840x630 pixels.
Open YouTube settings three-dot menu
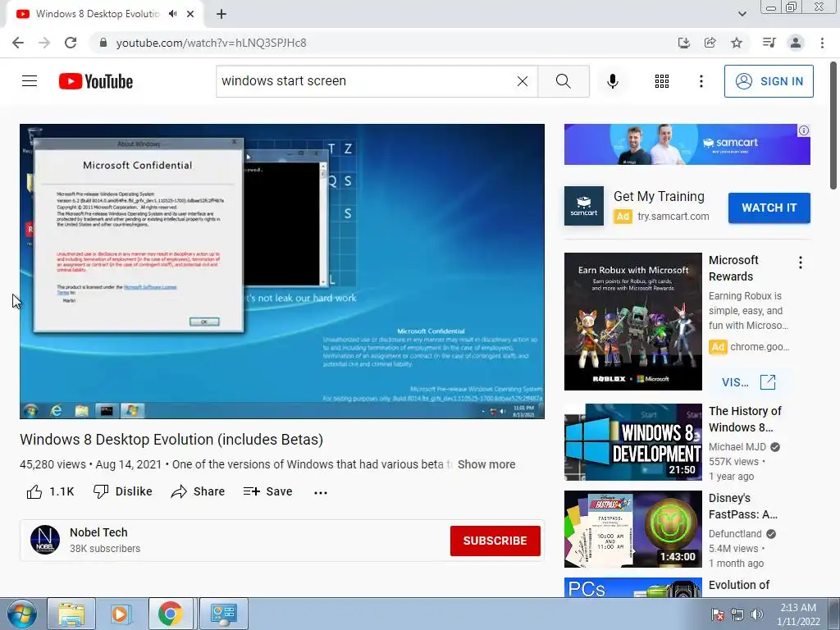(701, 81)
